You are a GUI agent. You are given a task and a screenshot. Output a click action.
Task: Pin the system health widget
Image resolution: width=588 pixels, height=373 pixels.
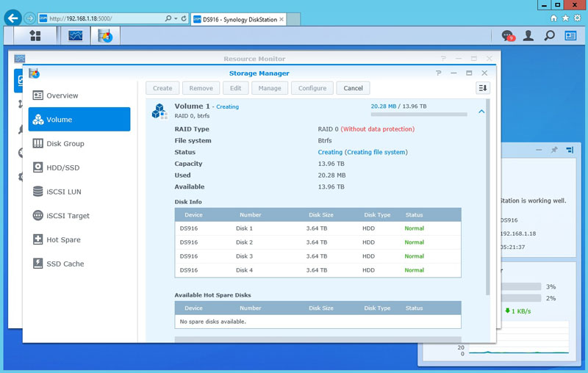(554, 150)
